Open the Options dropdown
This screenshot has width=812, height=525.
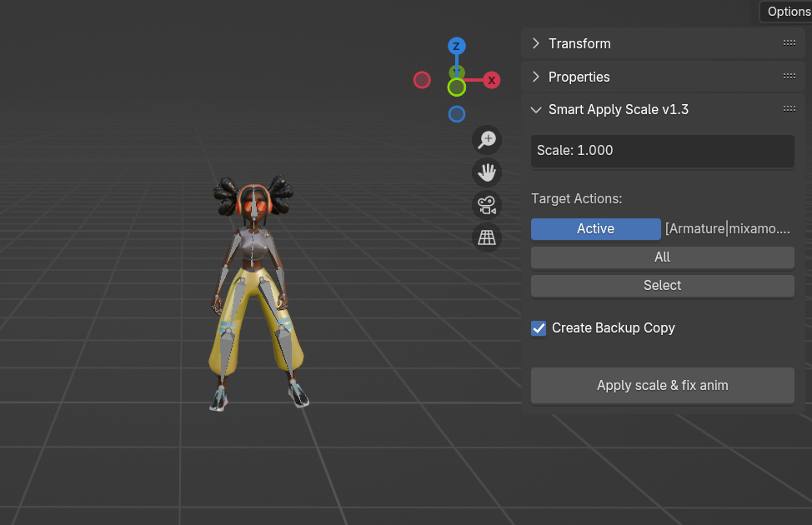(787, 12)
